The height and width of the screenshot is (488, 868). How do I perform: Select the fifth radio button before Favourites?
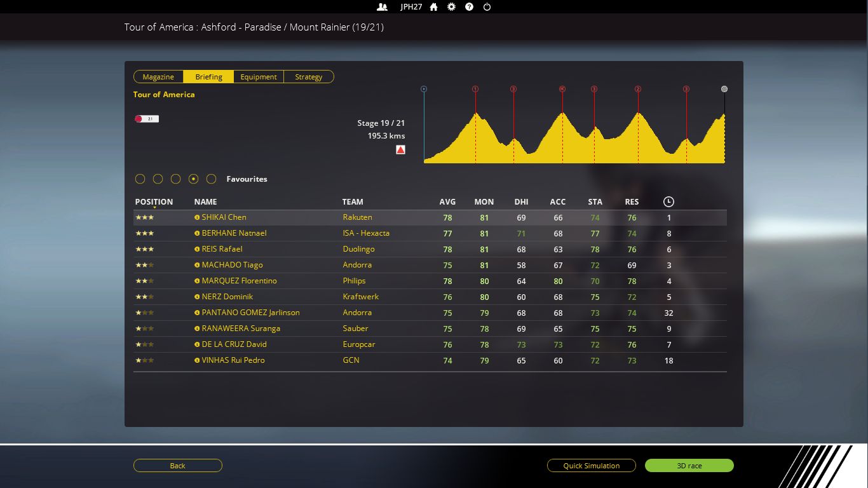point(212,179)
